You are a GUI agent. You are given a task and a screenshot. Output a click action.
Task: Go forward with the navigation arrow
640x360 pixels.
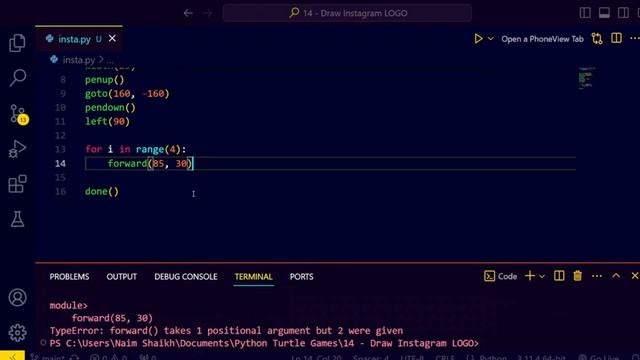click(207, 13)
